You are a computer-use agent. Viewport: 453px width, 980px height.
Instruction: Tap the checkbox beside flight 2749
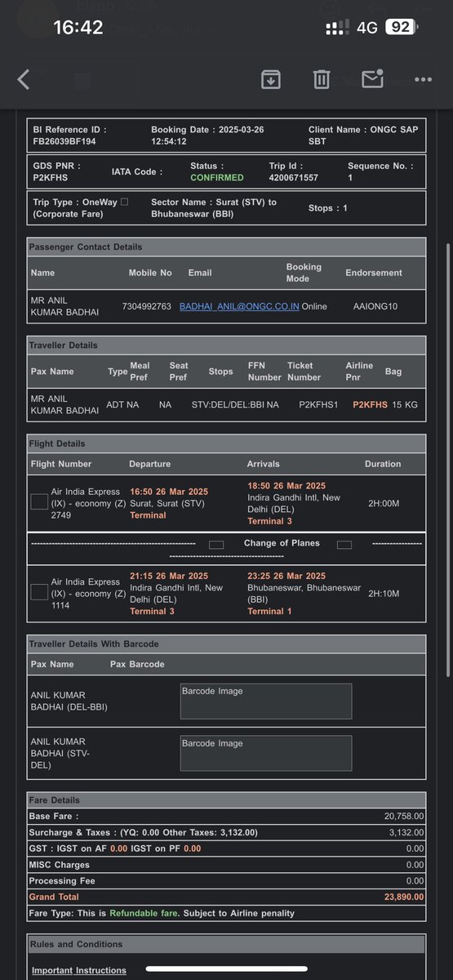[x=39, y=502]
